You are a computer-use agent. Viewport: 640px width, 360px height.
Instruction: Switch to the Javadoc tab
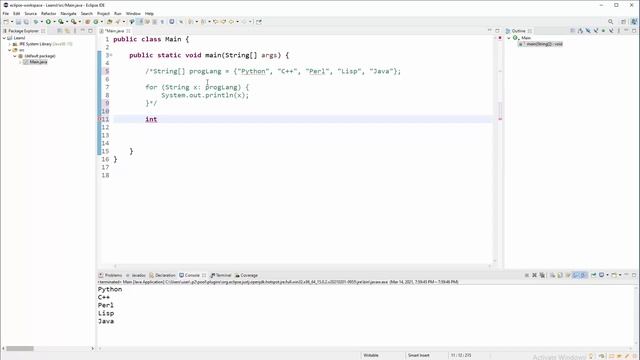(x=136, y=276)
